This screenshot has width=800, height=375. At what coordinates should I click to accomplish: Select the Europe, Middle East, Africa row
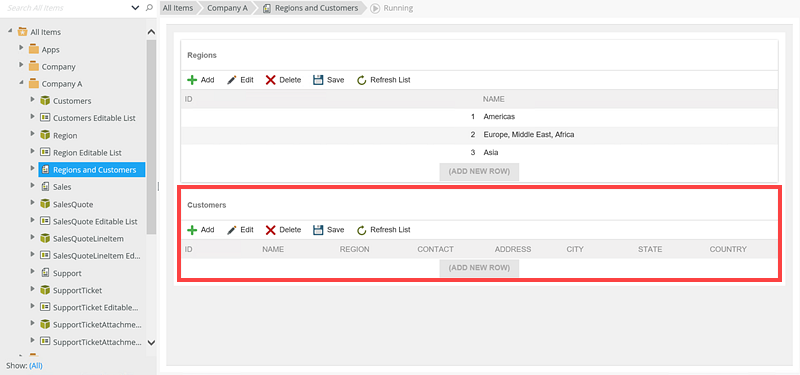[480, 135]
